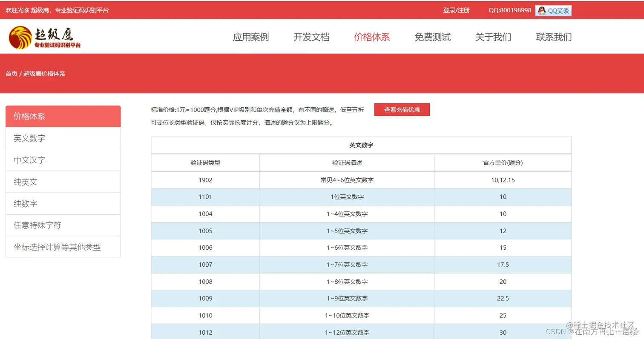
Task: Click the price 22.5 cell
Action: [x=503, y=299]
